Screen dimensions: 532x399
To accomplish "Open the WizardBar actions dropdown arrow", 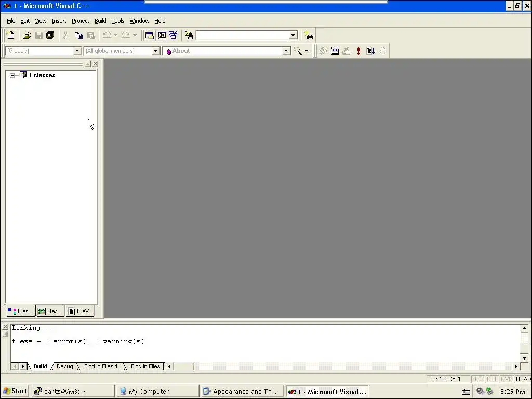I will point(307,51).
